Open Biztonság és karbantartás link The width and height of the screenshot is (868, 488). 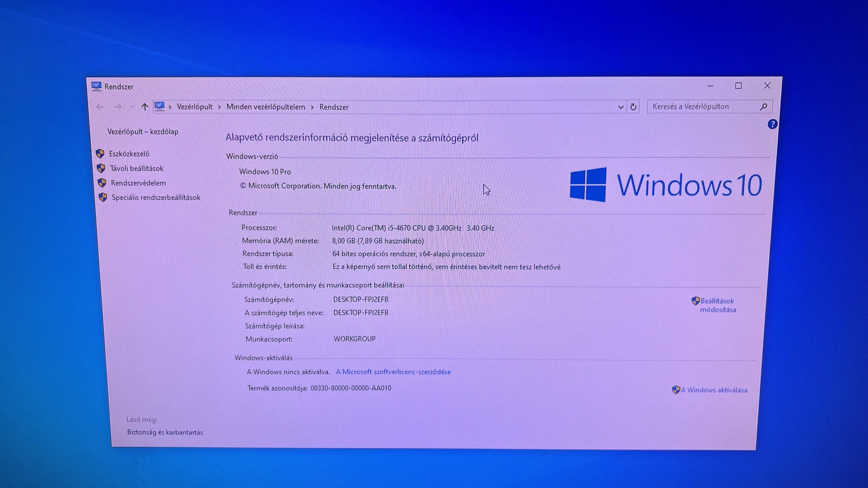coord(165,432)
